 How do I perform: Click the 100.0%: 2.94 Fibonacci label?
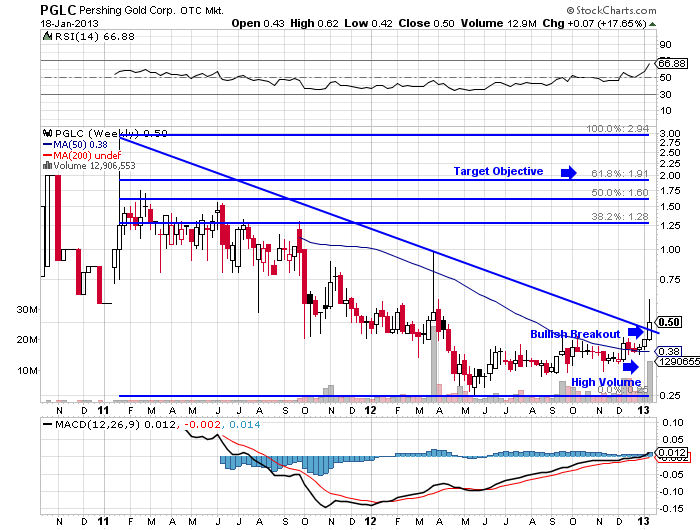[x=617, y=129]
